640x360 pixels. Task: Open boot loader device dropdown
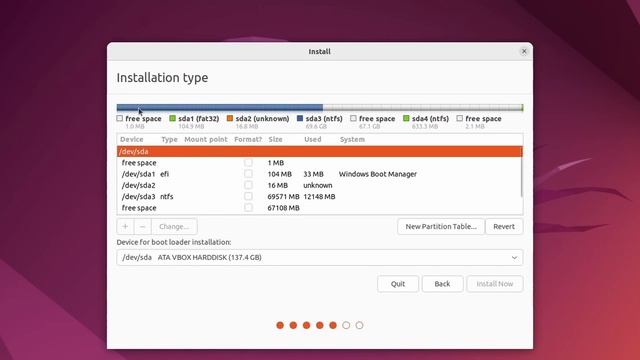coord(320,258)
